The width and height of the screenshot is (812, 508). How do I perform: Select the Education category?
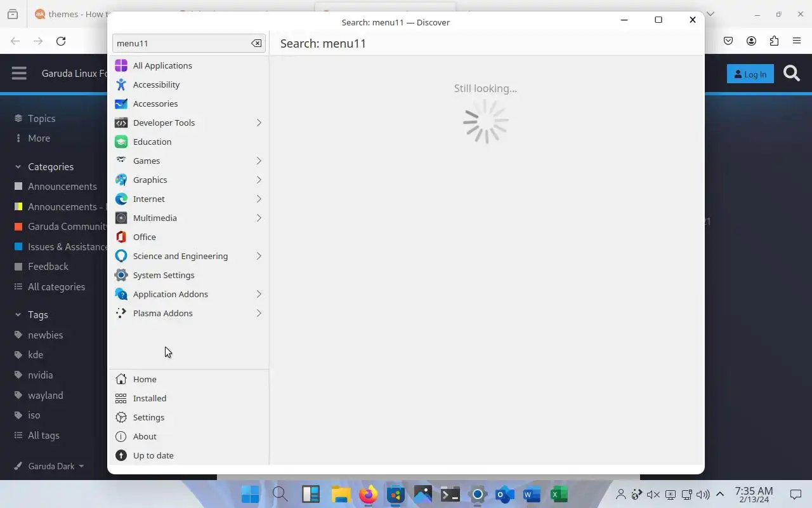tap(189, 142)
